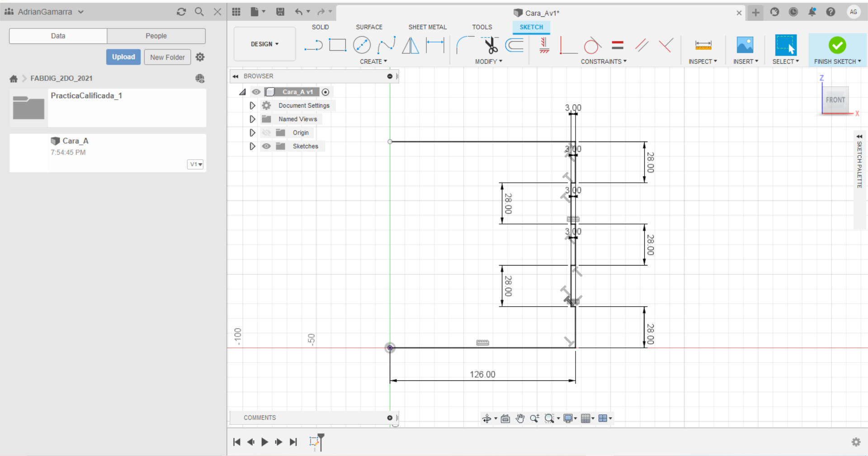The height and width of the screenshot is (456, 868).
Task: Open the DESIGN workspace dropdown
Action: (x=264, y=44)
